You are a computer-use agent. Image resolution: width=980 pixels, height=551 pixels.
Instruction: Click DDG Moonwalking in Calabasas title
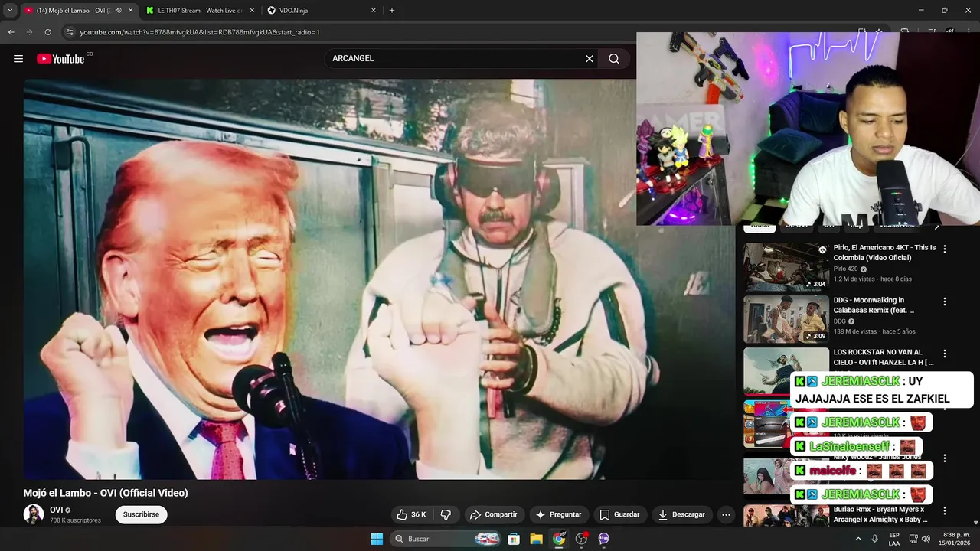[874, 305]
